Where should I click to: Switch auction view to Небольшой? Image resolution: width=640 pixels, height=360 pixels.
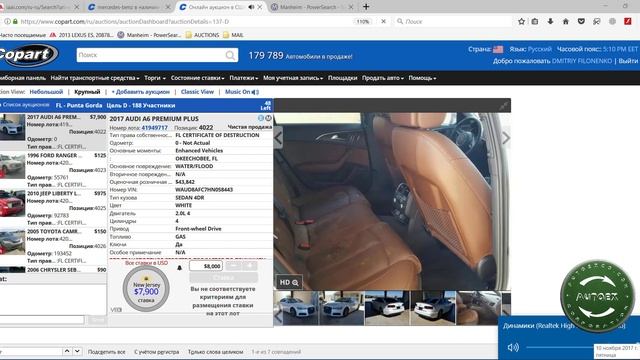pos(46,92)
